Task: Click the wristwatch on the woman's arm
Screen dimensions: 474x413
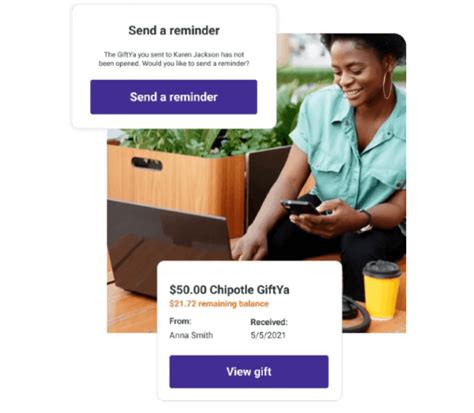Action: [366, 222]
